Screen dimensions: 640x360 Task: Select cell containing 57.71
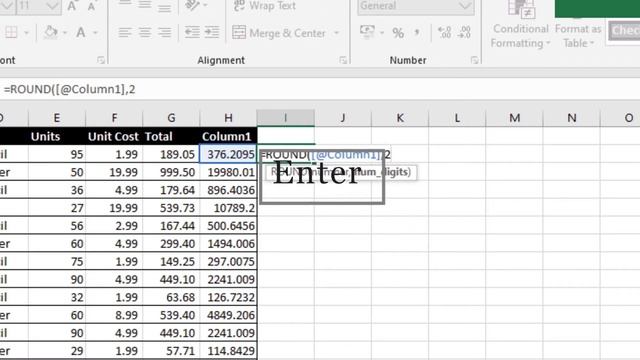(x=171, y=351)
